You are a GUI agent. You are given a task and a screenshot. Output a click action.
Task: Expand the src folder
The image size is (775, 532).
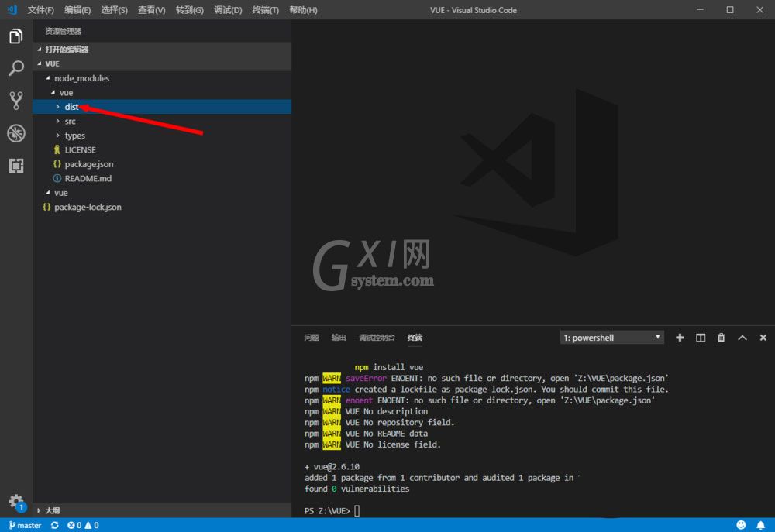(x=162, y=121)
